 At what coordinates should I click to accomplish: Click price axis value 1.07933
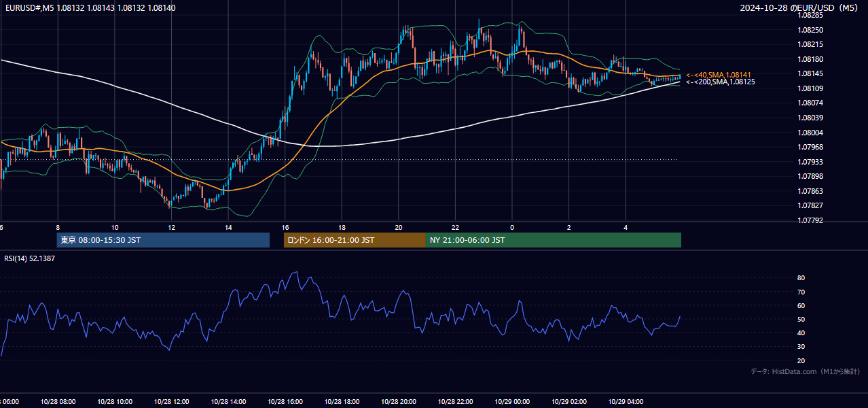click(811, 162)
